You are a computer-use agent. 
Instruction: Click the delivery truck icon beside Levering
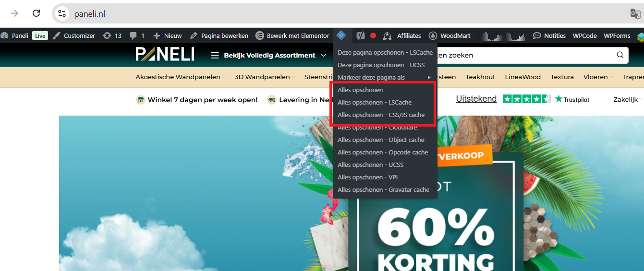click(272, 100)
